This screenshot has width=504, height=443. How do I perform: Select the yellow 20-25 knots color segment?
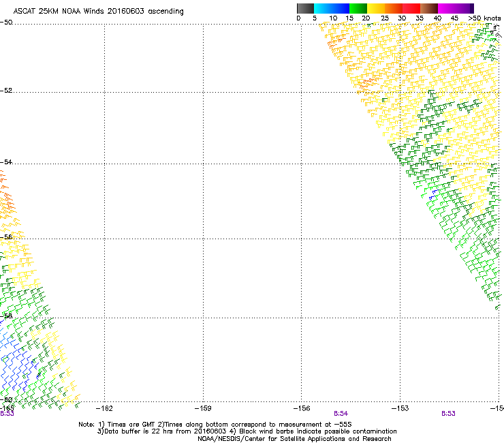[x=376, y=8]
